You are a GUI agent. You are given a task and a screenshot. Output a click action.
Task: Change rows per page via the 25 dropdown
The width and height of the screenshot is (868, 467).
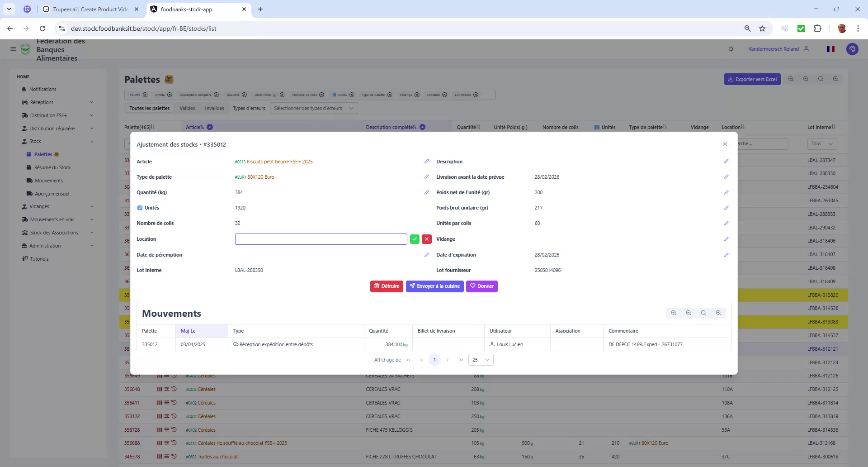point(480,360)
